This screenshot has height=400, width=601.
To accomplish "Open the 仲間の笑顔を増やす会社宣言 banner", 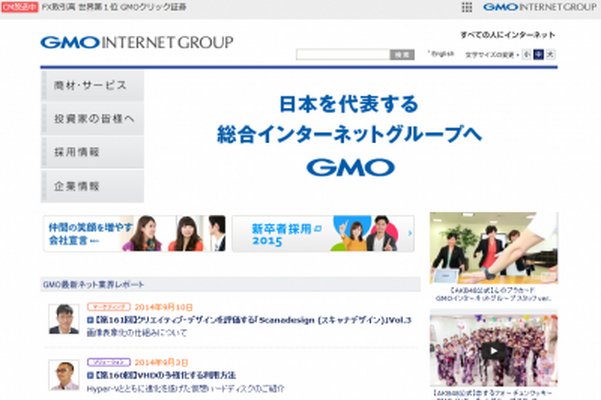I will pos(135,233).
